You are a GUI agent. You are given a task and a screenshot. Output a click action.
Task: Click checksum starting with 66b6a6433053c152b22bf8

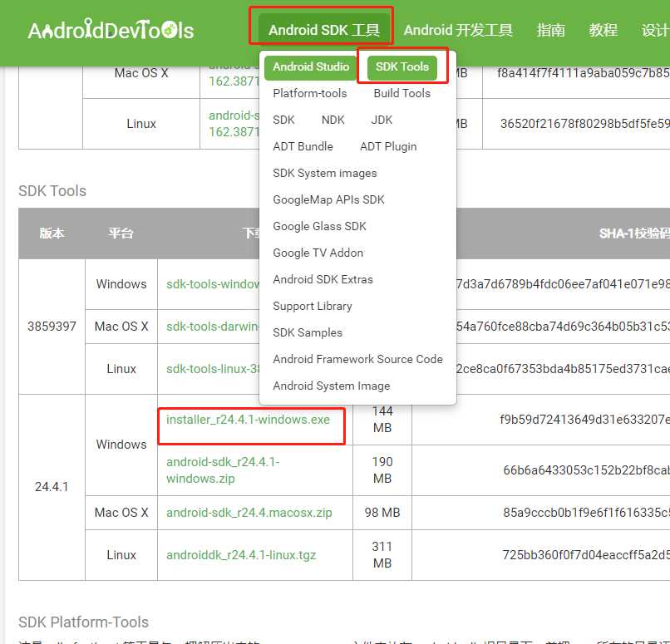(x=586, y=470)
